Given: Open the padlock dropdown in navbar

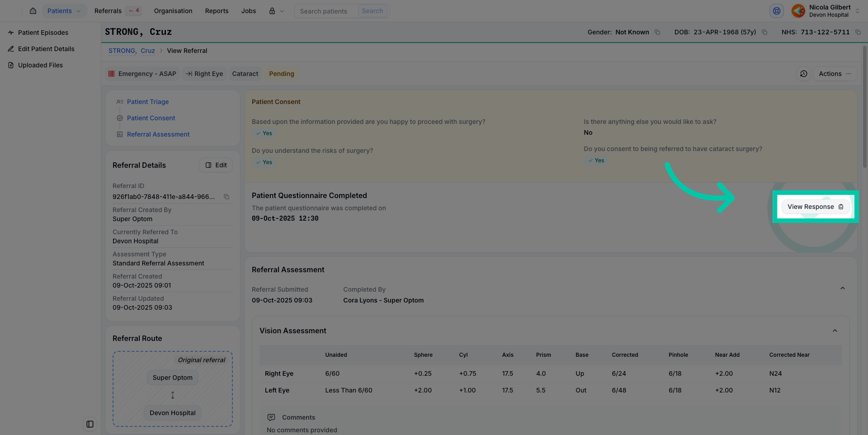Looking at the screenshot, I should point(277,11).
